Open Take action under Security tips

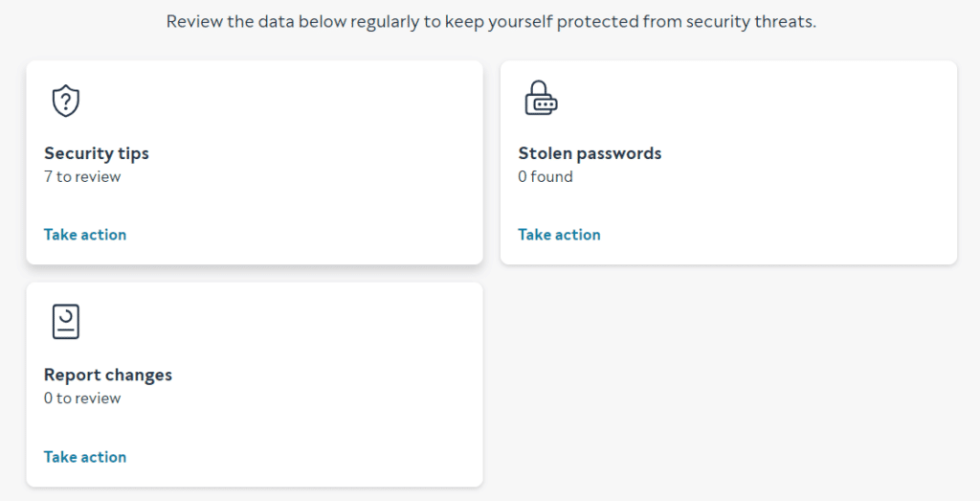(x=85, y=235)
